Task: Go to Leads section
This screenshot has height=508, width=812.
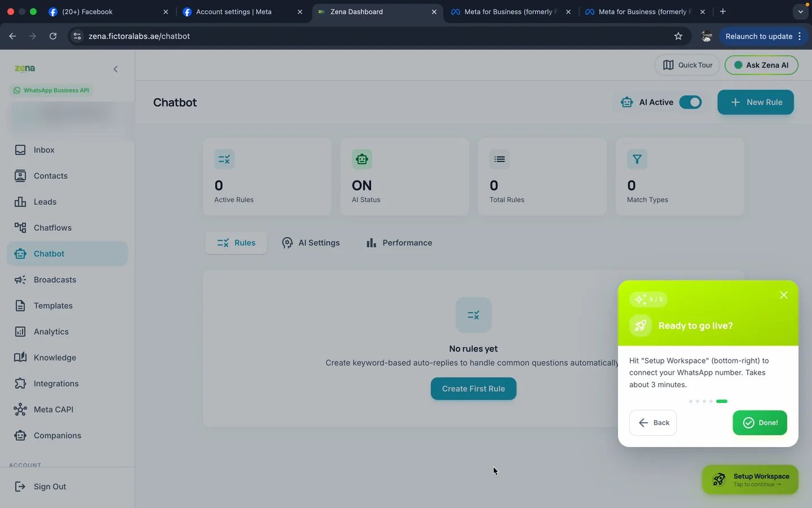Action: (x=67, y=202)
